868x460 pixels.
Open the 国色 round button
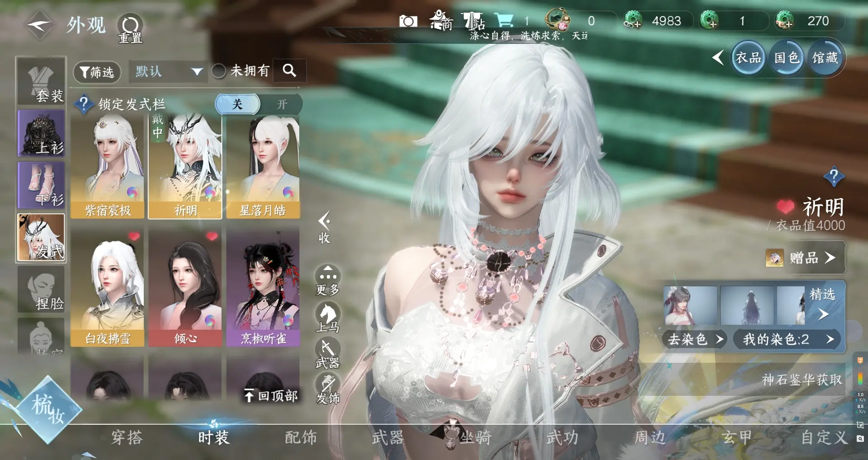787,57
